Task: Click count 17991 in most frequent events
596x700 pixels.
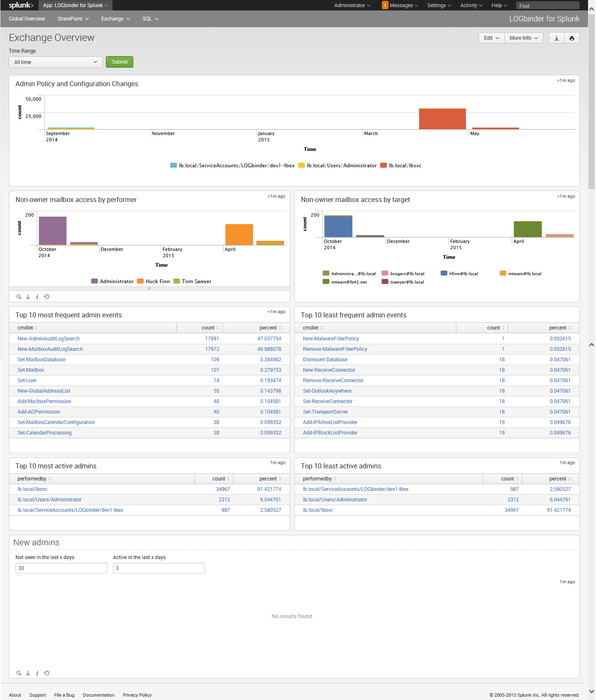Action: (x=212, y=339)
